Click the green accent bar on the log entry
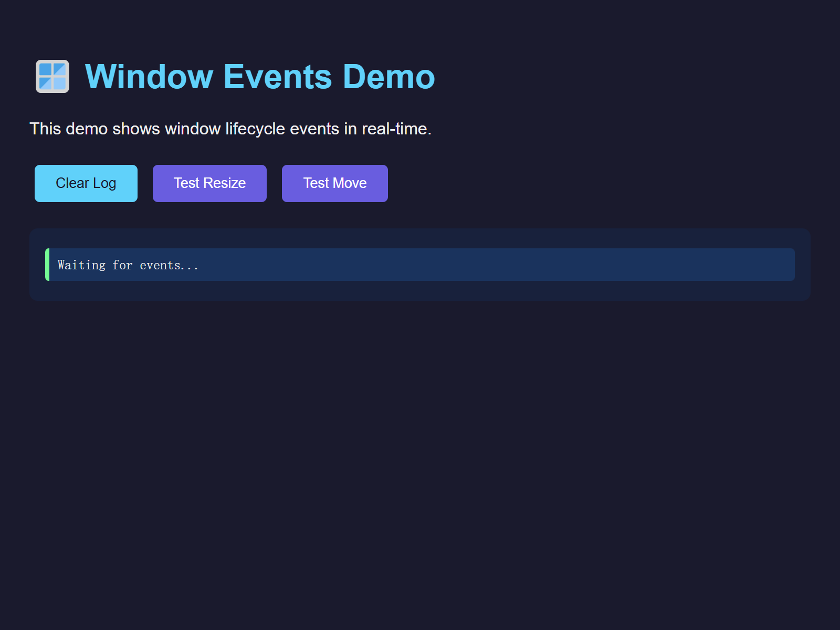This screenshot has width=840, height=630. point(47,265)
